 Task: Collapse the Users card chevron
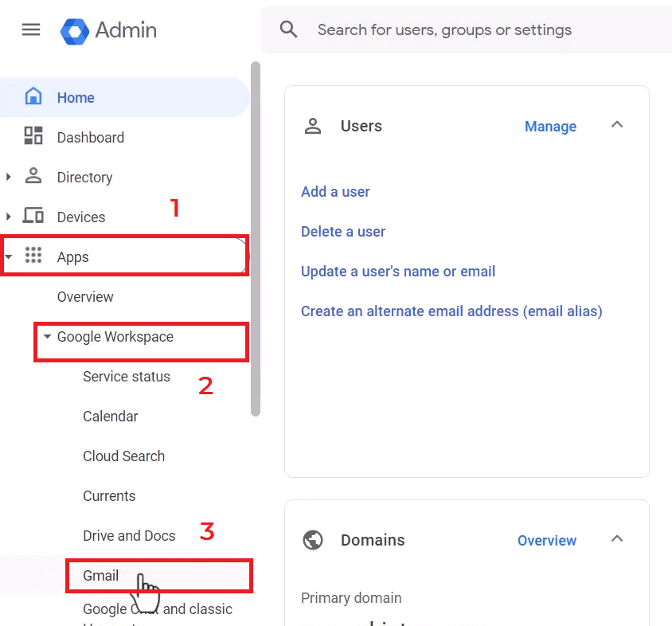[617, 125]
